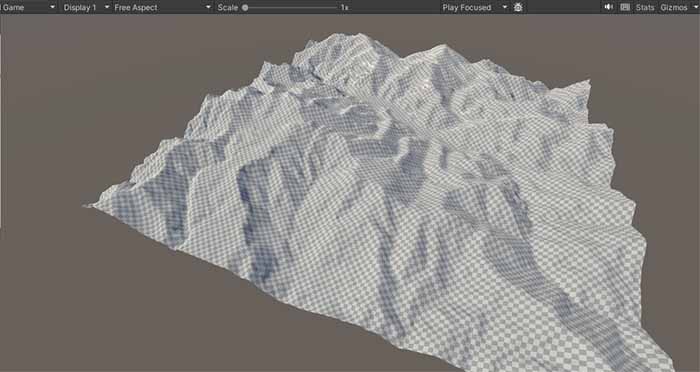This screenshot has width=700, height=372.
Task: Open the Game view type dropdown
Action: click(x=28, y=7)
